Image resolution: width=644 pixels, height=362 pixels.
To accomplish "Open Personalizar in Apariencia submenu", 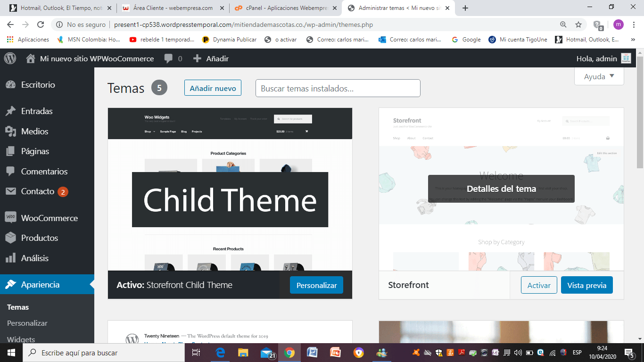I will (27, 323).
